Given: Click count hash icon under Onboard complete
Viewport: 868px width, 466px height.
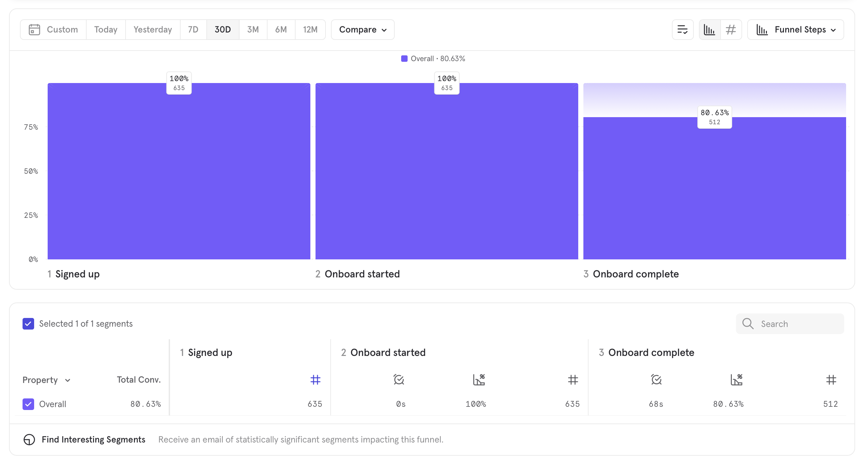Looking at the screenshot, I should click(831, 380).
